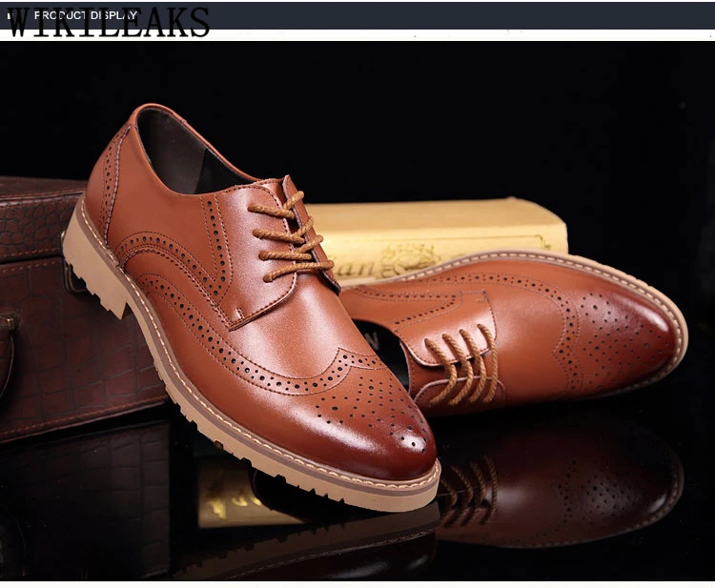715x588 pixels.
Task: Click the PRODUCT DISPLAY header text
Action: [86, 15]
